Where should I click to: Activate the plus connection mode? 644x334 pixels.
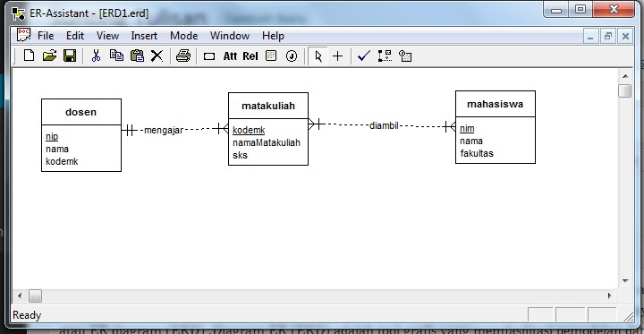337,56
